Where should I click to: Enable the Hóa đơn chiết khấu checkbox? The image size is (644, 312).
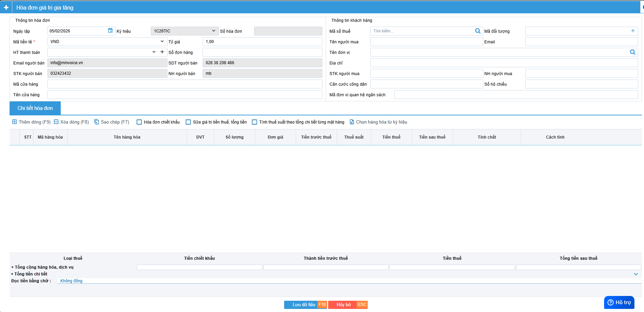(139, 122)
